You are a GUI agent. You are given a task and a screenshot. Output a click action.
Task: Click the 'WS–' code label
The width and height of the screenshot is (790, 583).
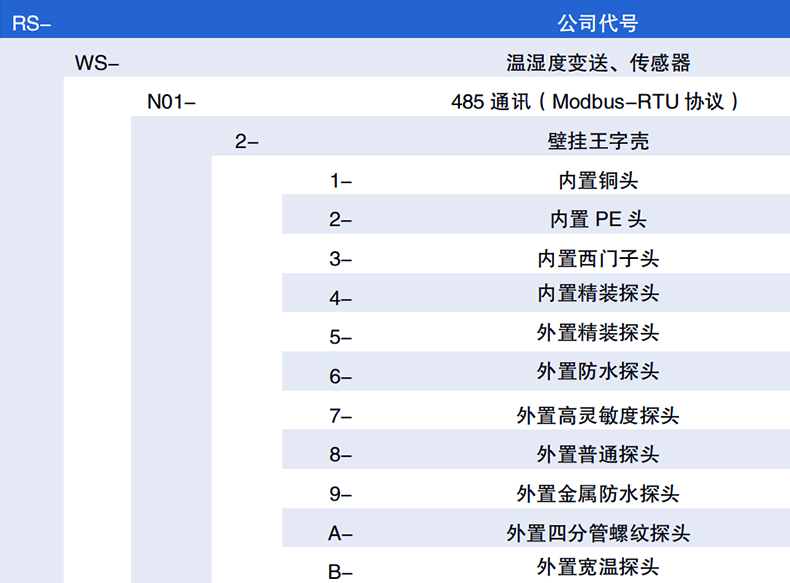(97, 63)
